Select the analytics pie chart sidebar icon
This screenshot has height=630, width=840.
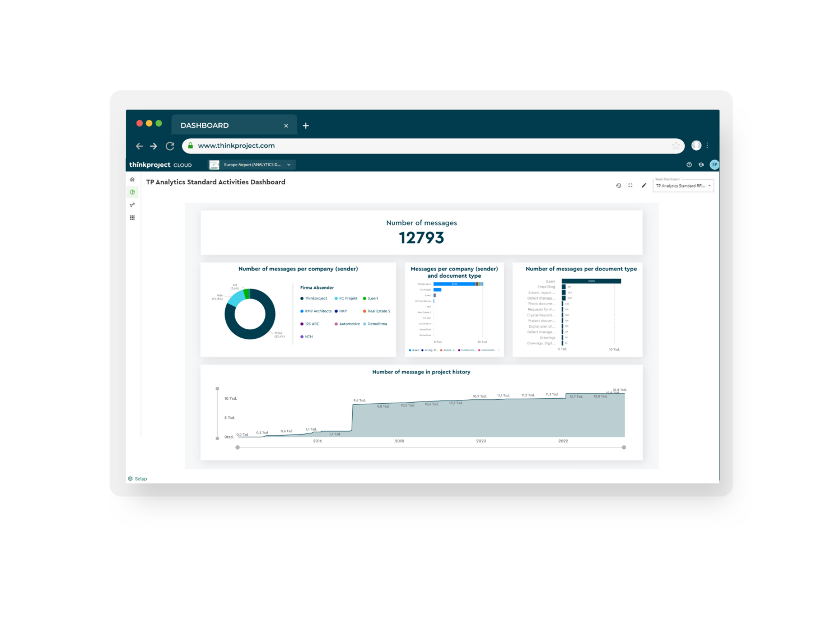pyautogui.click(x=132, y=192)
